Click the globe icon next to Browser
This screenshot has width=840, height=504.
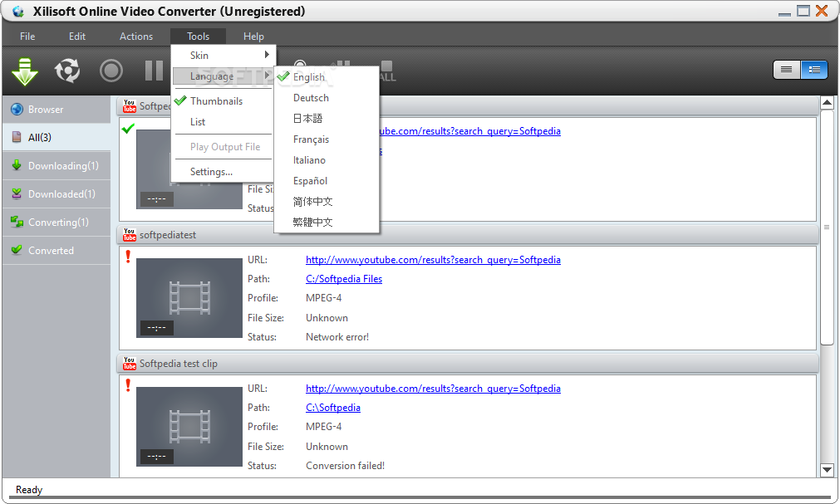point(17,110)
